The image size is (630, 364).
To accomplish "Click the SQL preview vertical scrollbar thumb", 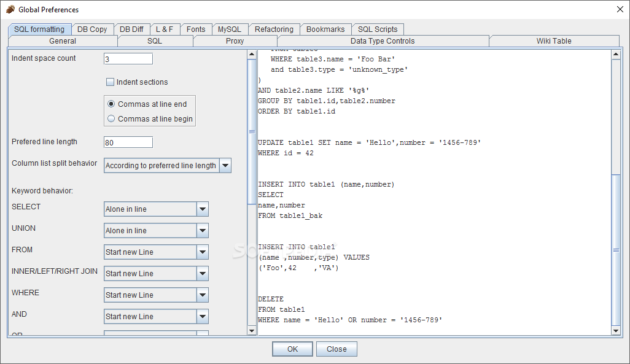I will point(616,250).
